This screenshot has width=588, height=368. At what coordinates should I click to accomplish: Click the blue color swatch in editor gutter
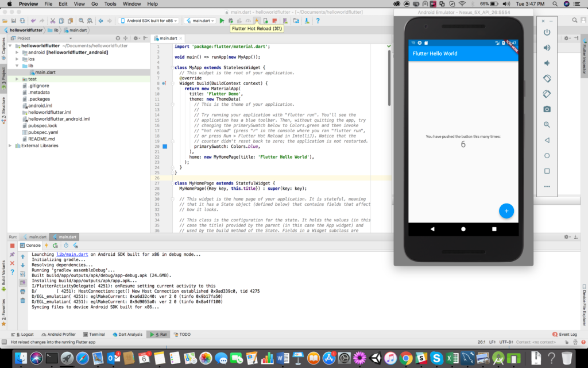pyautogui.click(x=165, y=147)
